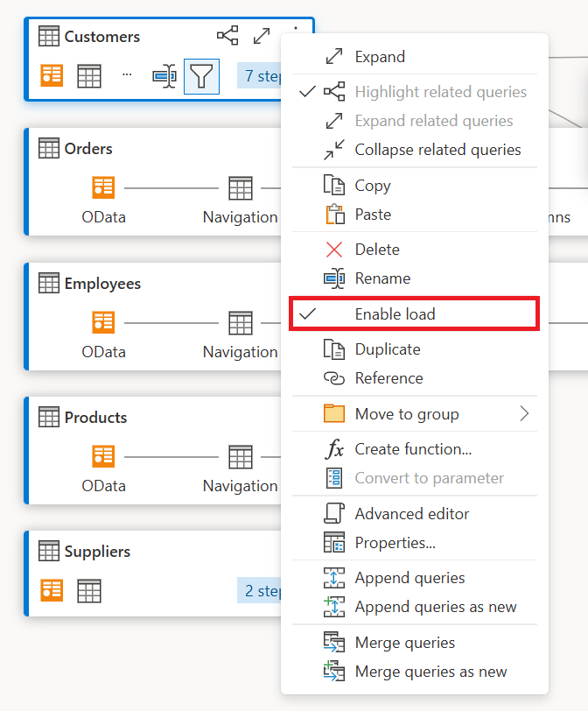
Task: Open Advanced editor from the menu
Action: click(x=415, y=514)
